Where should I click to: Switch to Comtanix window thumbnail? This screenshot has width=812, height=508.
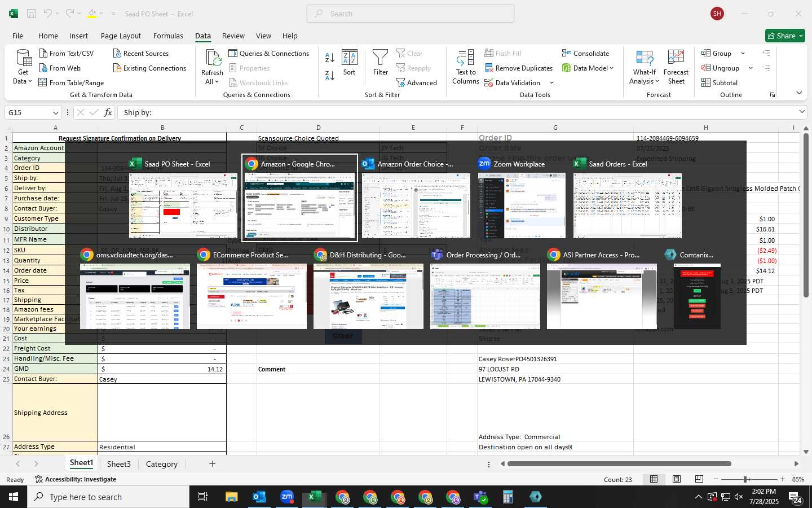[697, 289]
